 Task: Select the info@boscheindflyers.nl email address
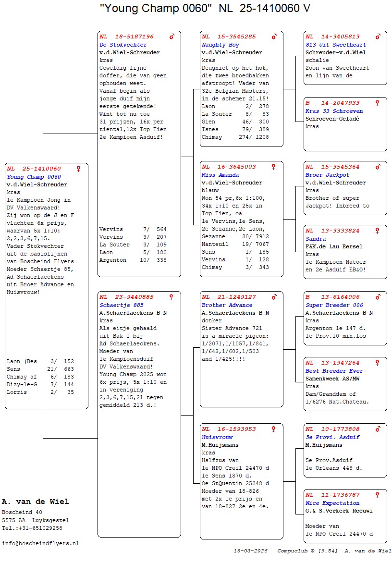tap(40, 543)
